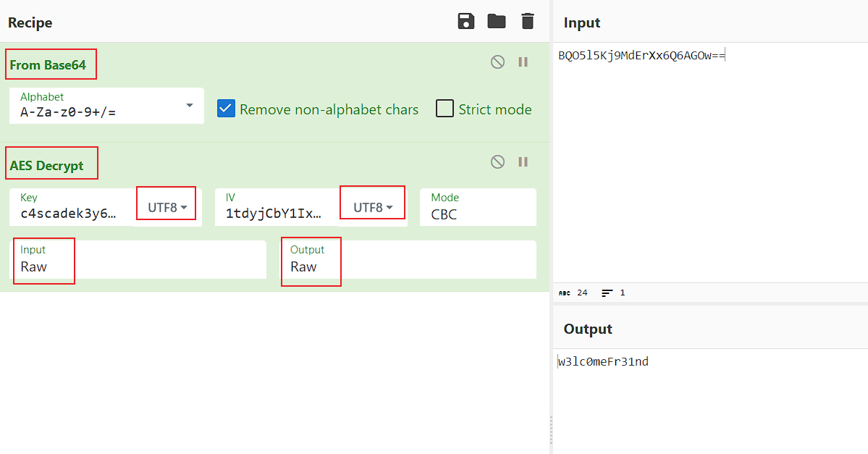The height and width of the screenshot is (454, 868).
Task: Click the From Base64 operation title
Action: (x=48, y=65)
